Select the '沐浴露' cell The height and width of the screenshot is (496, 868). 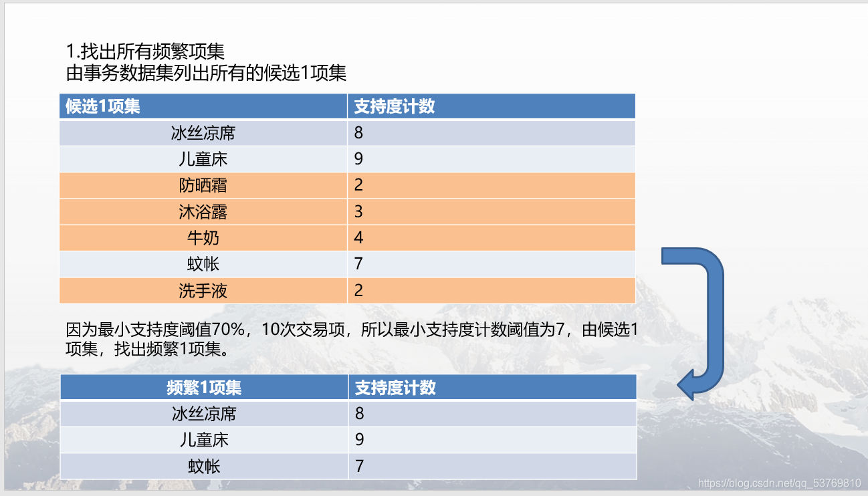click(203, 212)
